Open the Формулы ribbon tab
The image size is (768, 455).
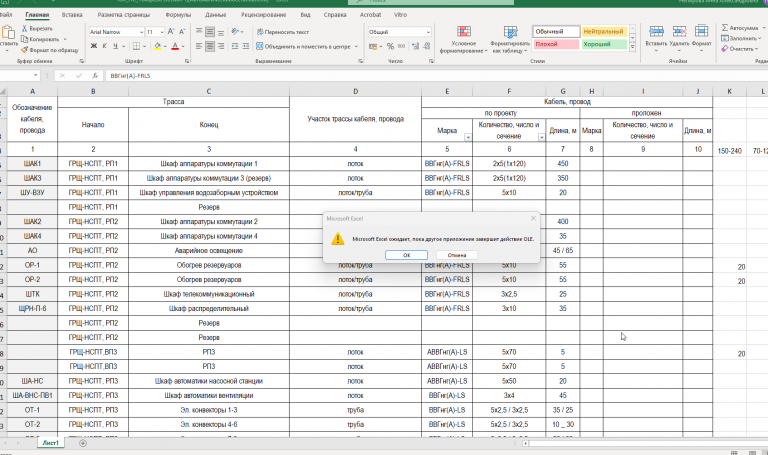pos(179,16)
